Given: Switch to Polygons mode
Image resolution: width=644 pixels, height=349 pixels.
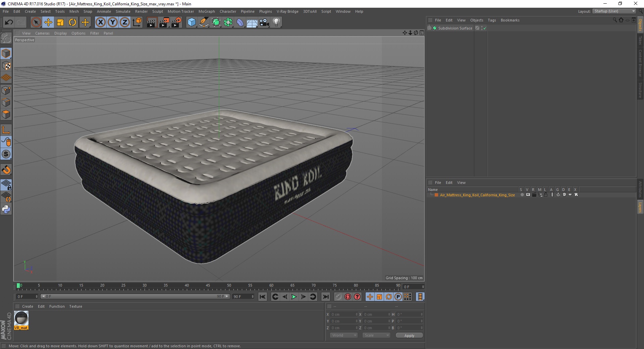Looking at the screenshot, I should pos(6,114).
